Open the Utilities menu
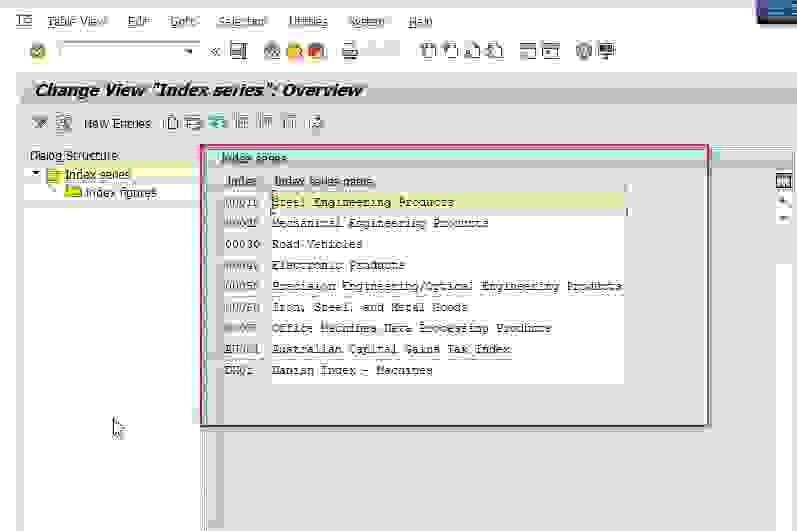797x531 pixels. click(x=308, y=21)
